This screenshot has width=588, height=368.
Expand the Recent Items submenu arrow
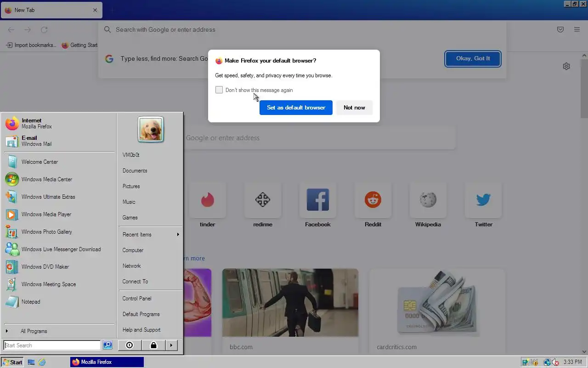(x=178, y=235)
